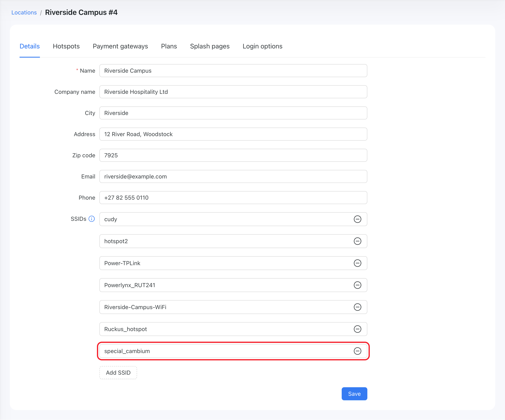Edit the Name field
Image resolution: width=505 pixels, height=420 pixels.
click(233, 71)
